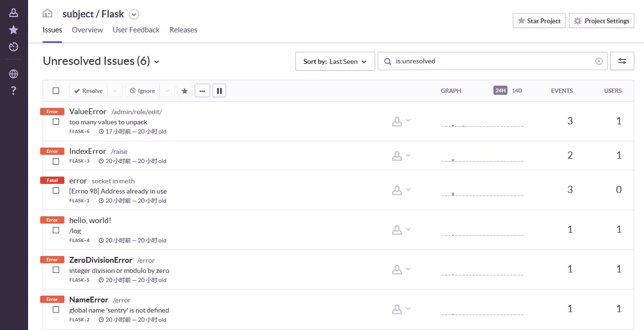644x330 pixels.
Task: Click the user account icon in sidebar
Action: click(x=14, y=13)
